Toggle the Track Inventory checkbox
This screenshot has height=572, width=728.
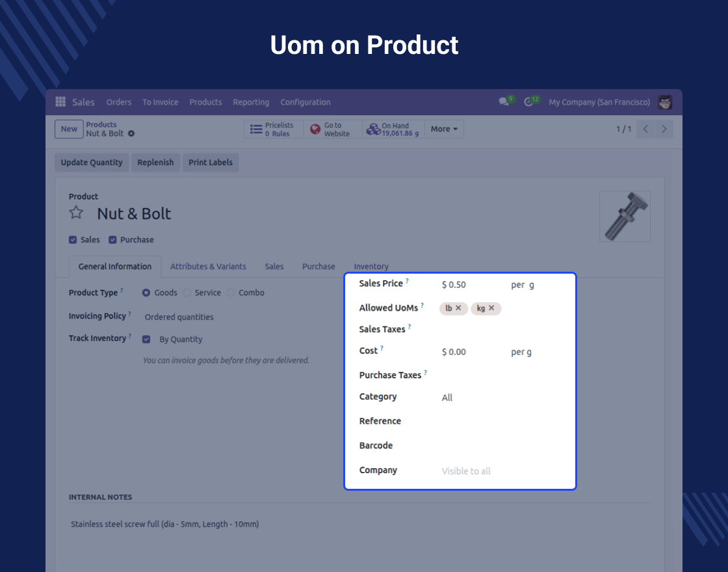click(x=146, y=339)
